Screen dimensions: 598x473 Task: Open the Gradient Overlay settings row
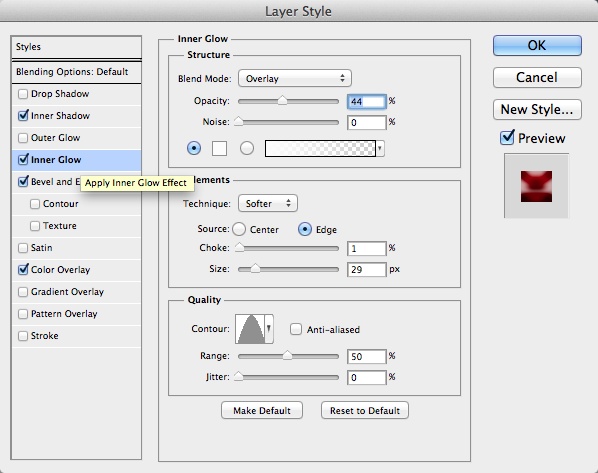pos(77,292)
